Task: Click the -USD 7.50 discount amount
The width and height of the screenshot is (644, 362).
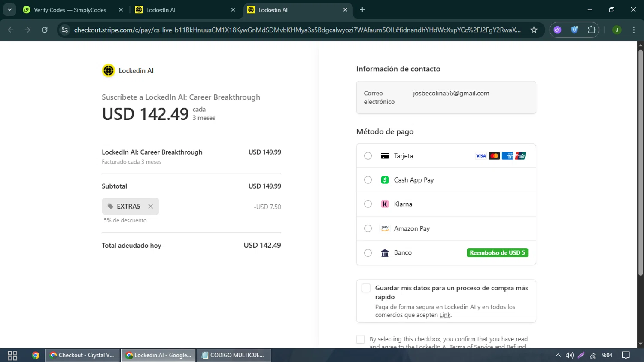Action: point(267,207)
